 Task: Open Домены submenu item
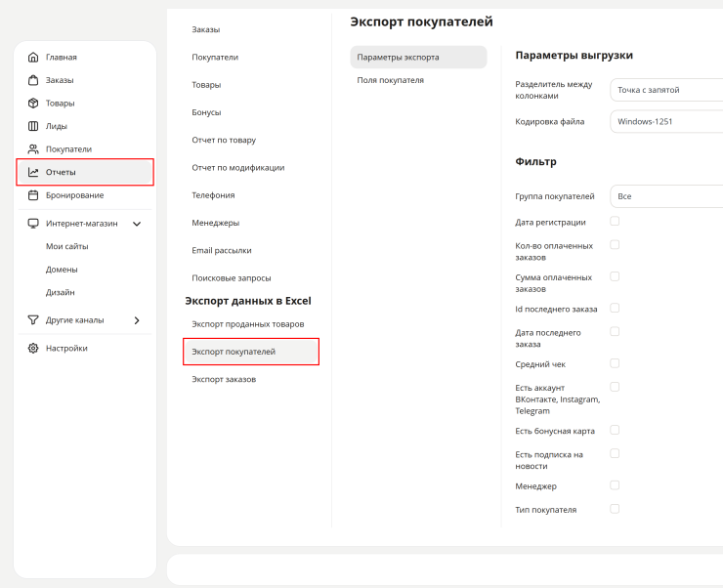tap(62, 270)
